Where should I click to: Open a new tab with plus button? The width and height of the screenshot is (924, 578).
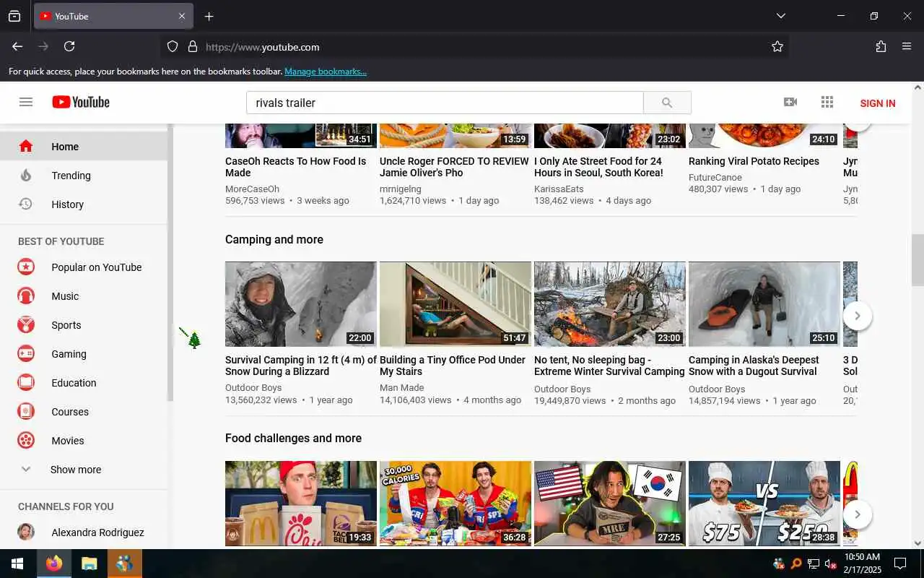coord(209,16)
